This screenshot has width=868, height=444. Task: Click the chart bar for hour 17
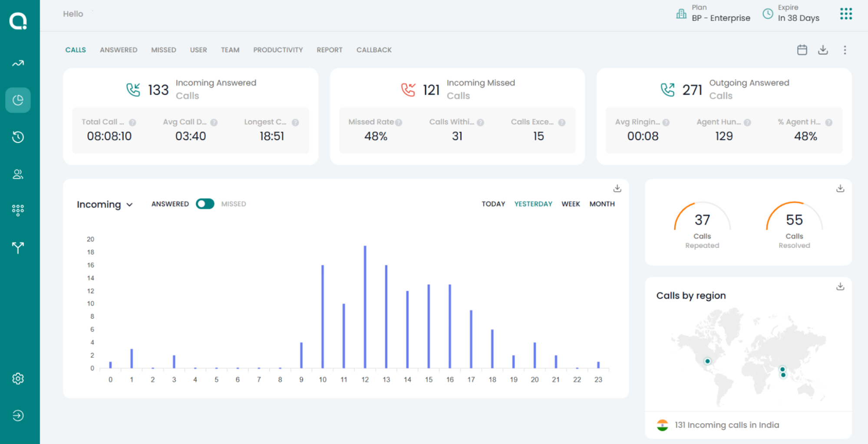(x=471, y=339)
